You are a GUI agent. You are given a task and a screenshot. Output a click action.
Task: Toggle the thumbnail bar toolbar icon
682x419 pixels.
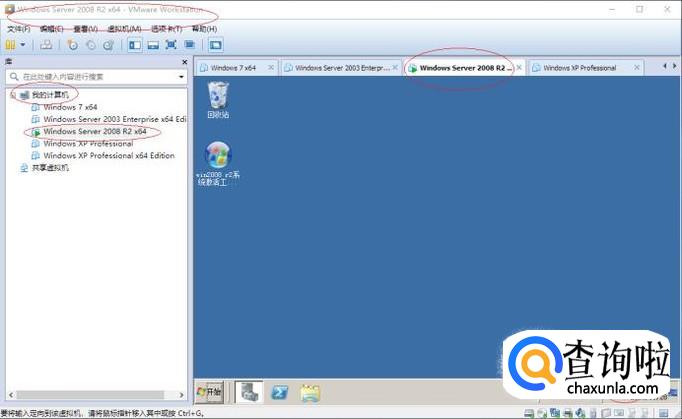[153, 44]
